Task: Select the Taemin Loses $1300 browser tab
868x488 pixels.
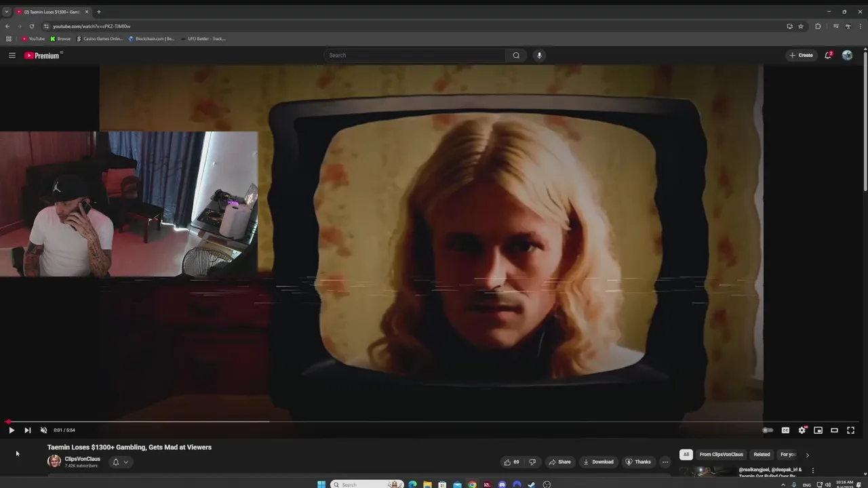Action: [53, 12]
